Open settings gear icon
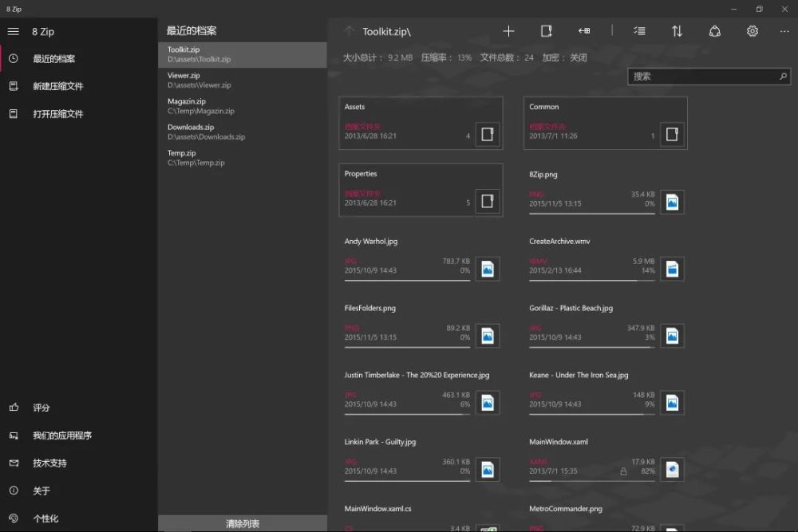 click(753, 32)
